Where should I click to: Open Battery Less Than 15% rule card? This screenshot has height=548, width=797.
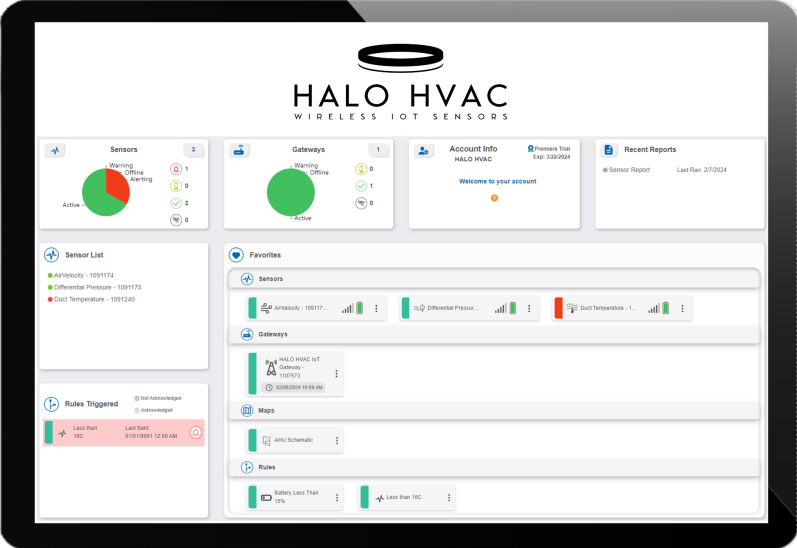pyautogui.click(x=295, y=497)
